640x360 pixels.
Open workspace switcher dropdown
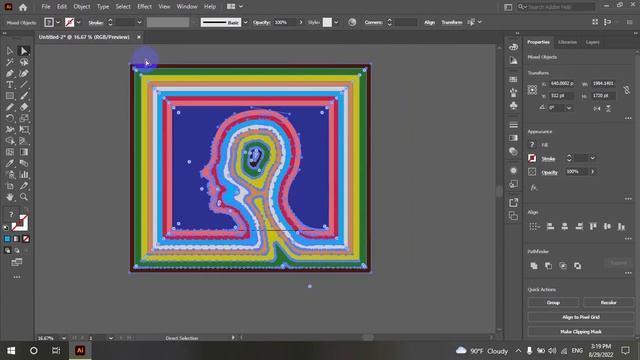pyautogui.click(x=235, y=7)
